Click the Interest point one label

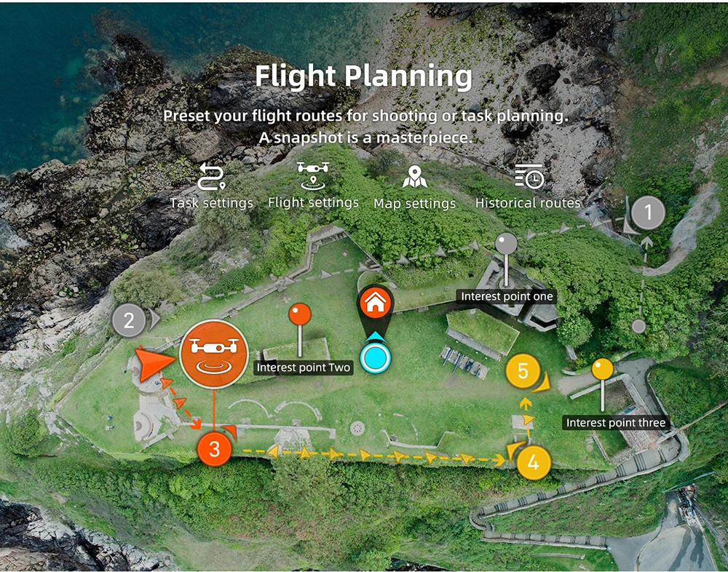point(507,296)
